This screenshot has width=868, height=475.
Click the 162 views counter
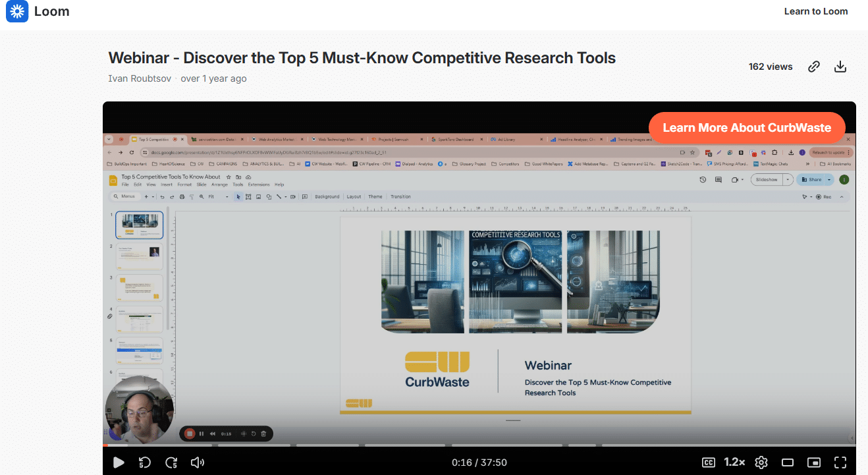(x=771, y=67)
